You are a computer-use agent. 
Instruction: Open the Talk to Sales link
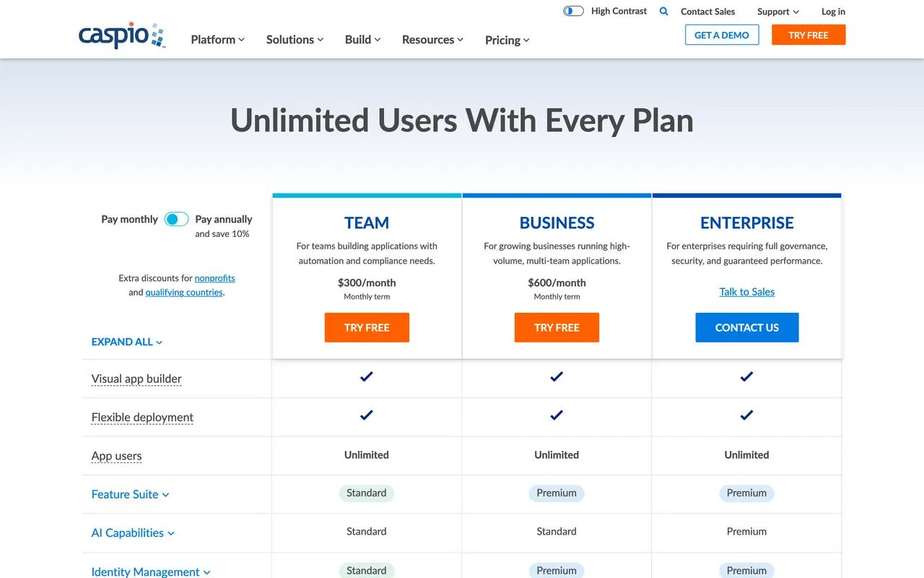(x=747, y=292)
